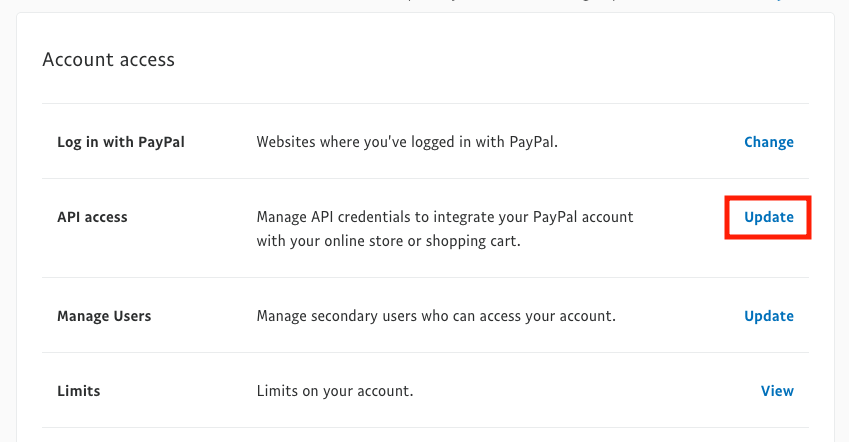
Task: Click Update link for API access
Action: click(x=768, y=217)
